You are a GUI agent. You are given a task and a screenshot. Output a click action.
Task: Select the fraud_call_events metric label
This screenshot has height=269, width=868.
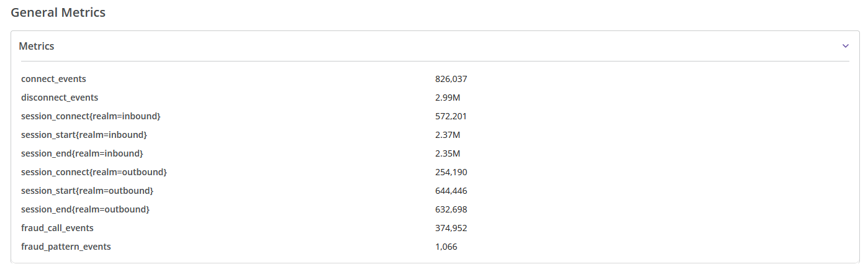tap(57, 228)
